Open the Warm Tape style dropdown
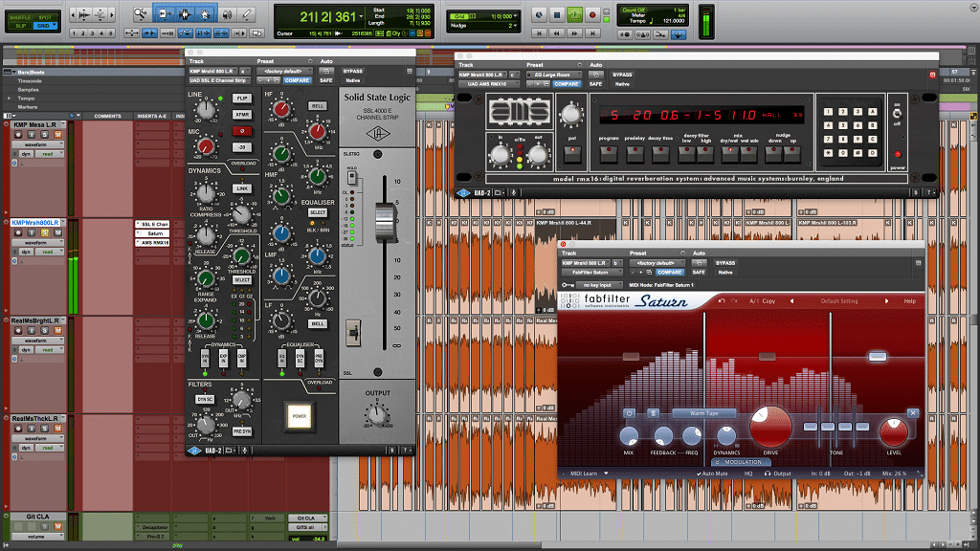 click(x=703, y=413)
